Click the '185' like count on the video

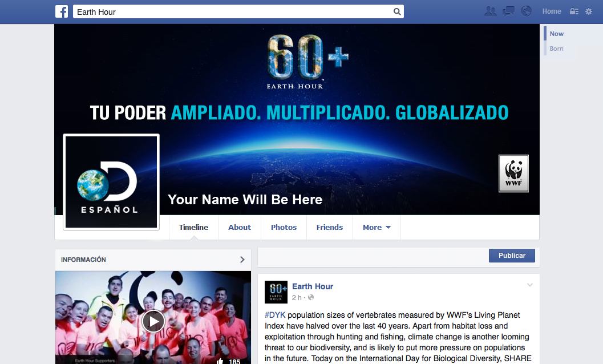click(234, 361)
